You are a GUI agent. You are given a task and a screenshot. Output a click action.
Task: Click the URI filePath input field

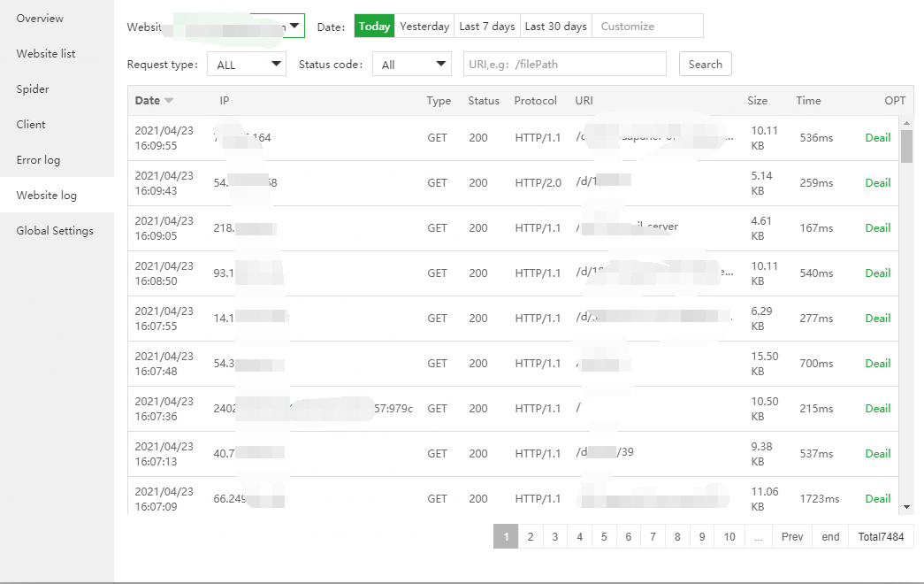564,65
